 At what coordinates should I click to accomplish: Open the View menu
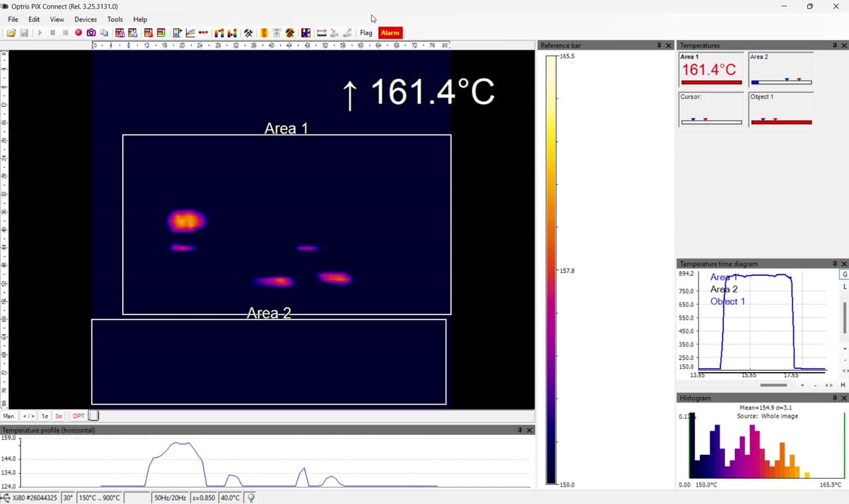click(57, 19)
